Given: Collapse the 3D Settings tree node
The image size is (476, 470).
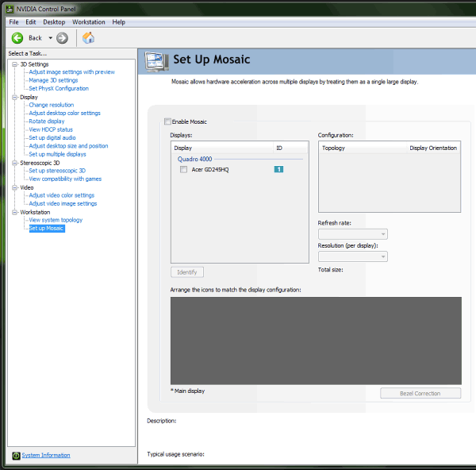Looking at the screenshot, I should pyautogui.click(x=14, y=64).
